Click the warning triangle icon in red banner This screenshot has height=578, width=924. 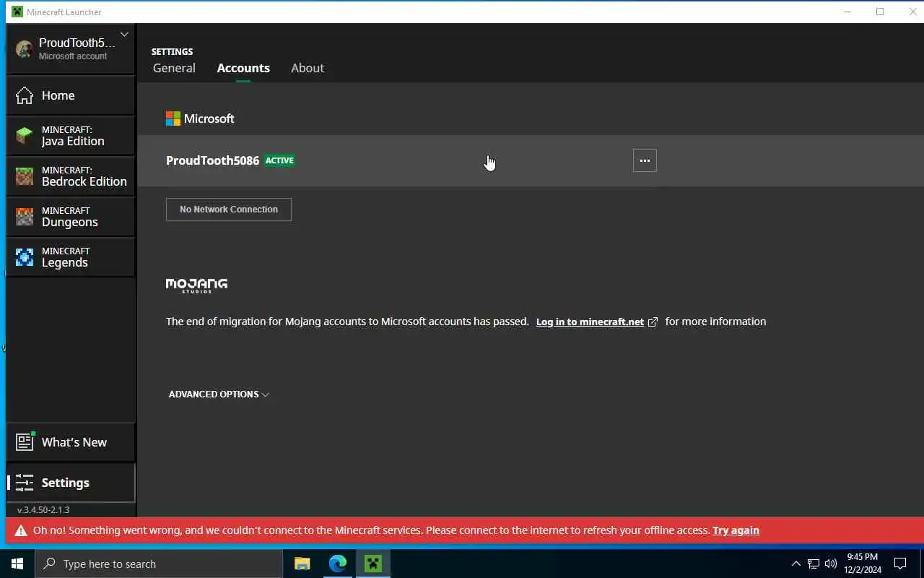pyautogui.click(x=21, y=530)
